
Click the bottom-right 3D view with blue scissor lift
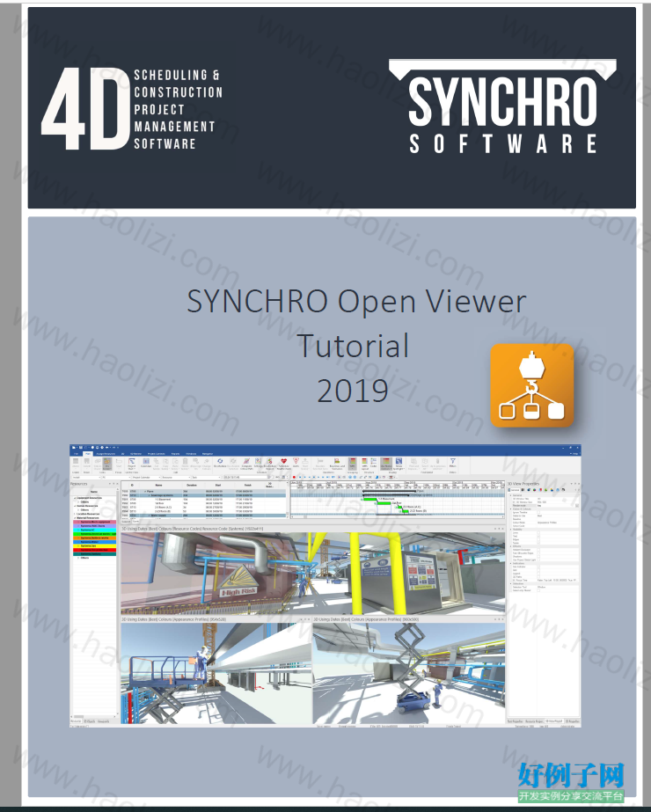409,673
